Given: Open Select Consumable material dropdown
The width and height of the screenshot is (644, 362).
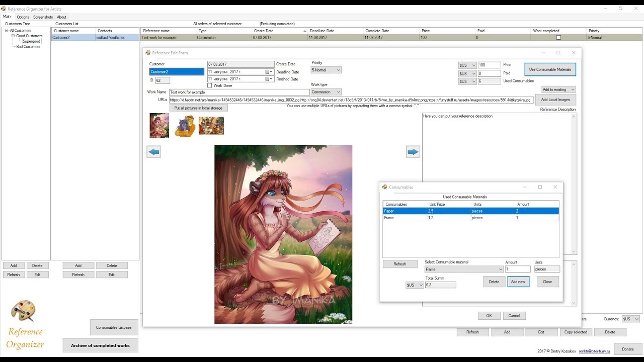Looking at the screenshot, I should [x=464, y=269].
